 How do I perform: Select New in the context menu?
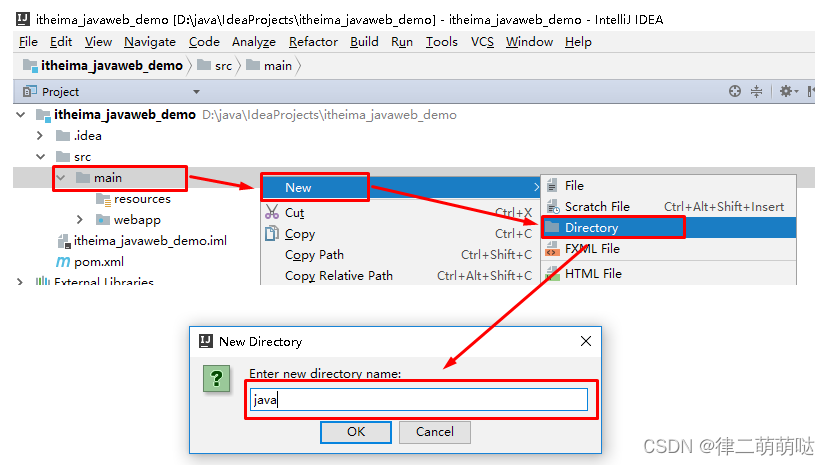(401, 187)
